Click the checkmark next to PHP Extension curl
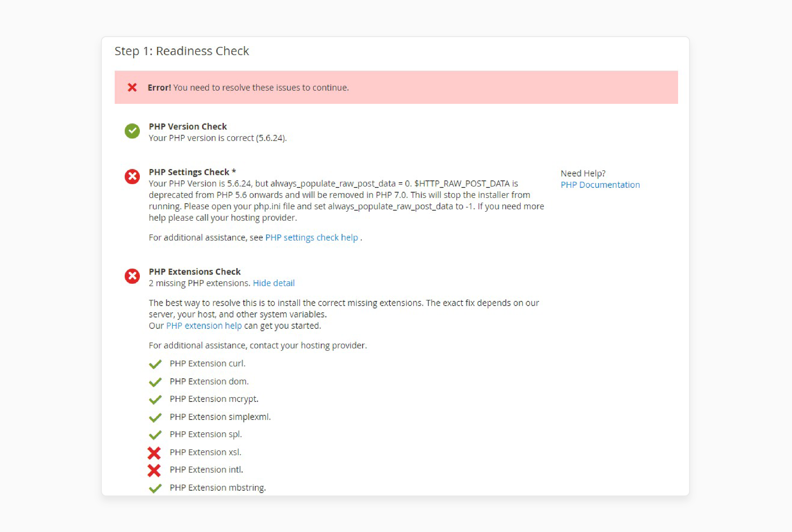This screenshot has width=792, height=532. (155, 364)
